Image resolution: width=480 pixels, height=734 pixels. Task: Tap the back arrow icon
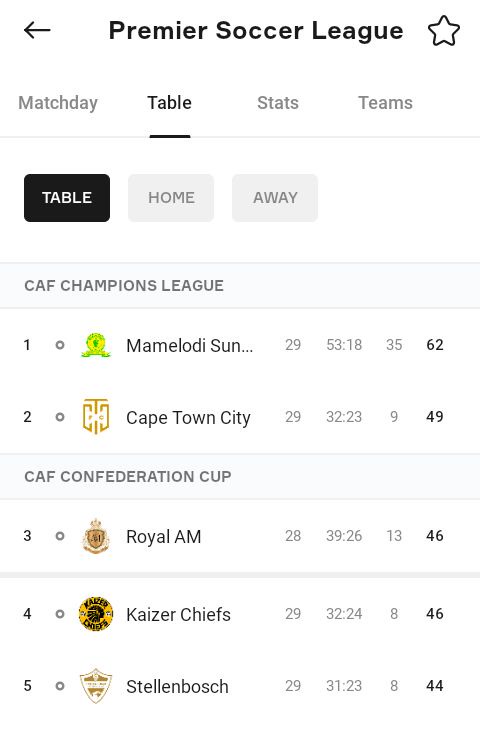37,30
